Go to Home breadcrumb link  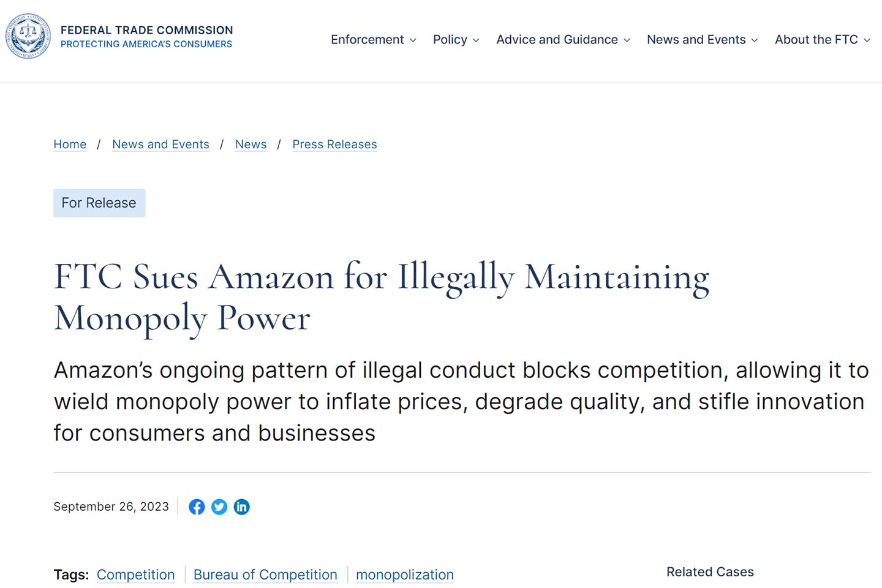(70, 145)
